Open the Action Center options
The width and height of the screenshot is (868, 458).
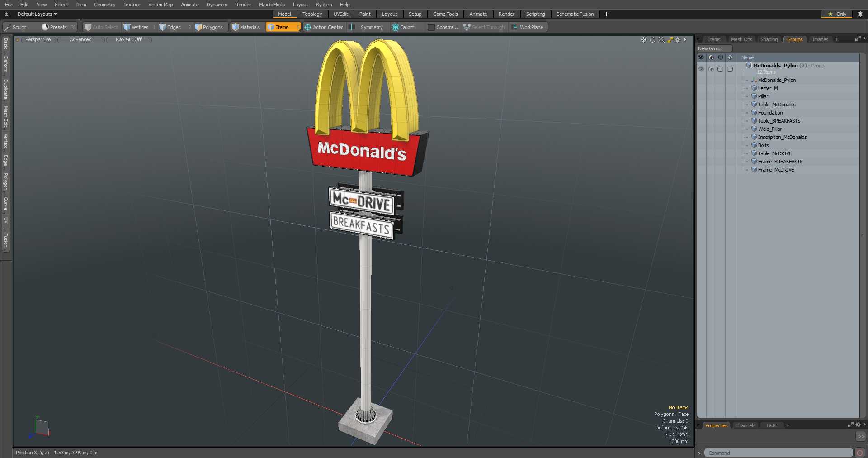tap(324, 27)
